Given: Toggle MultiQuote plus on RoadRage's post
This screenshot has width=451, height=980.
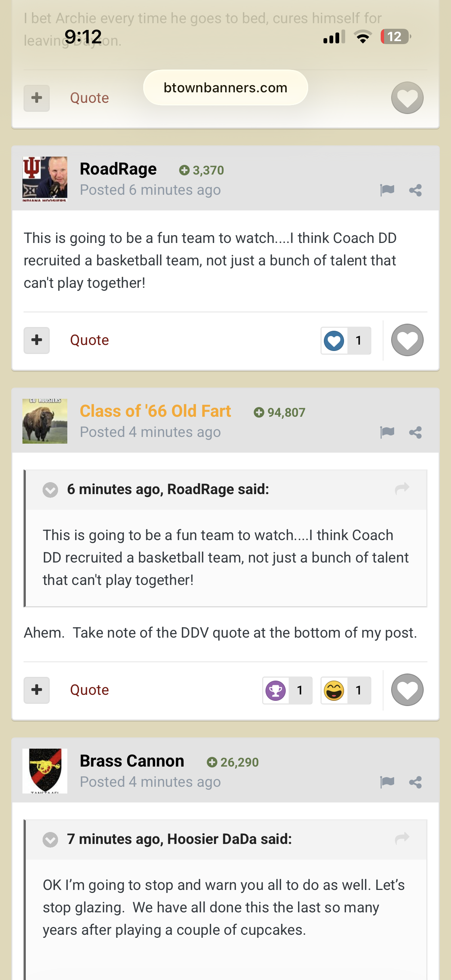Looking at the screenshot, I should [37, 340].
